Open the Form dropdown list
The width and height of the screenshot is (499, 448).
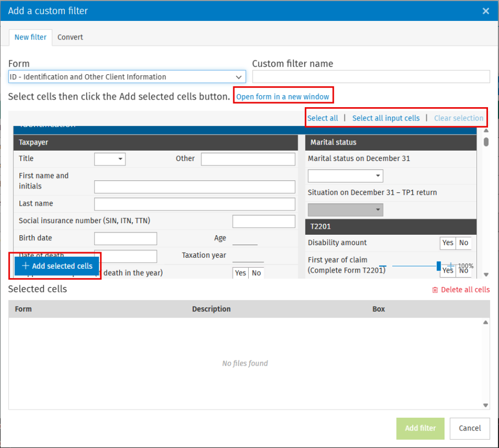pyautogui.click(x=239, y=77)
